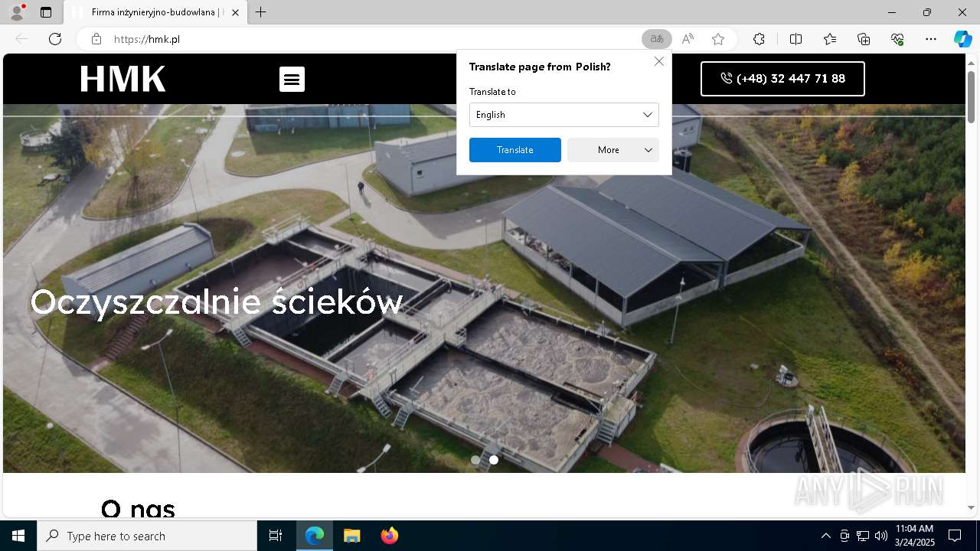Refresh the page
980x551 pixels.
55,39
